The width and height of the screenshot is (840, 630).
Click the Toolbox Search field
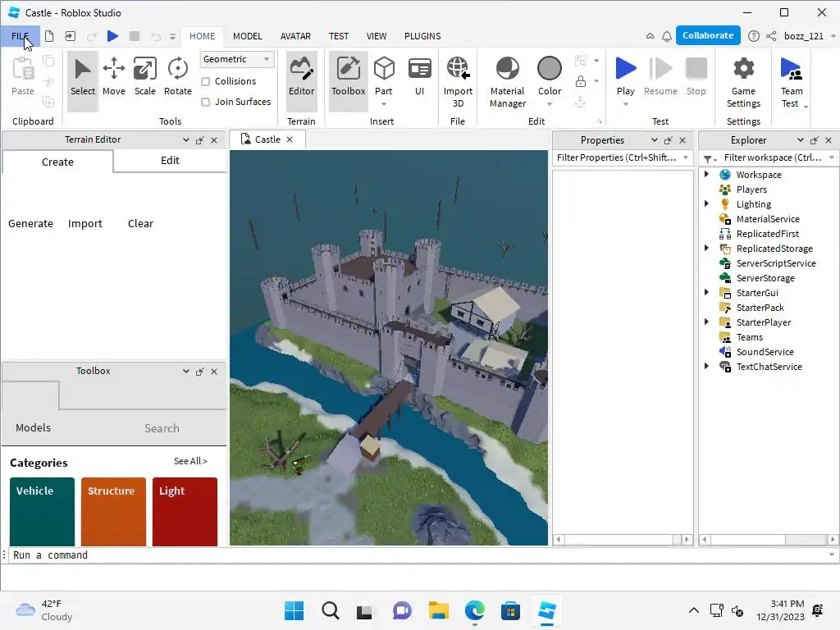pos(162,428)
